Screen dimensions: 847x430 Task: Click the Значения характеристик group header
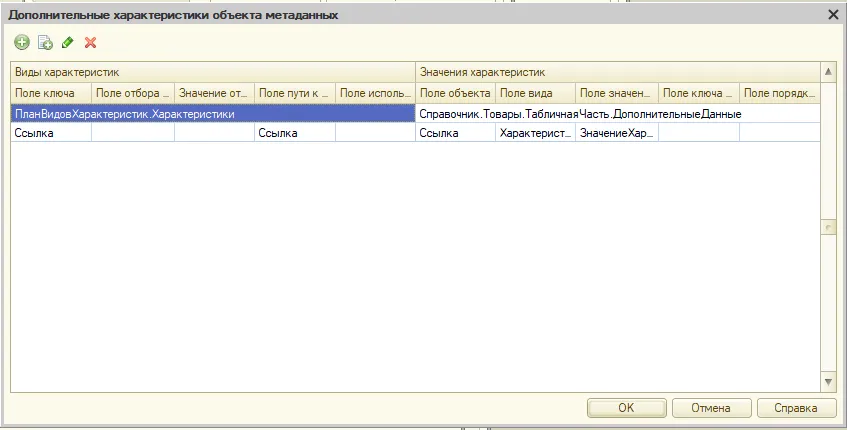pos(616,72)
